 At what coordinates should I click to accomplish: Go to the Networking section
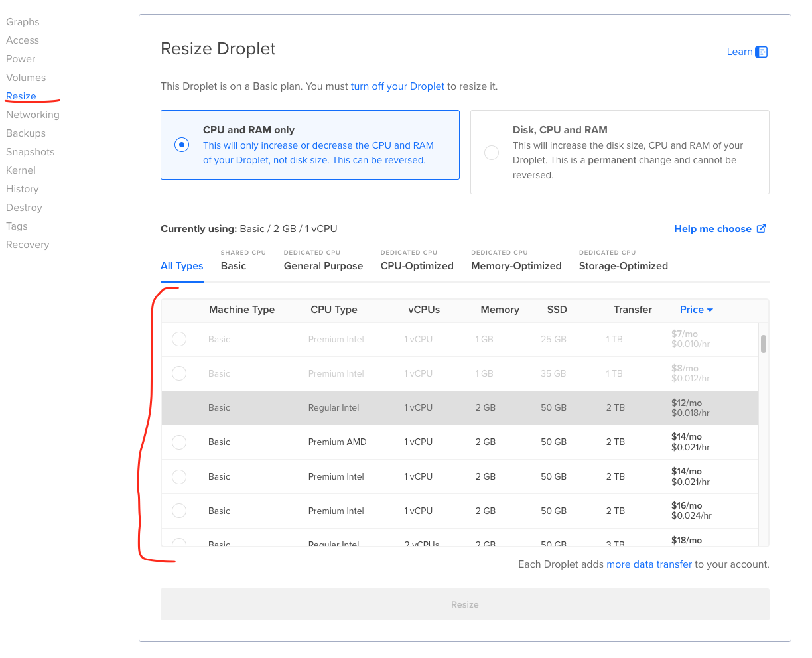tap(33, 114)
